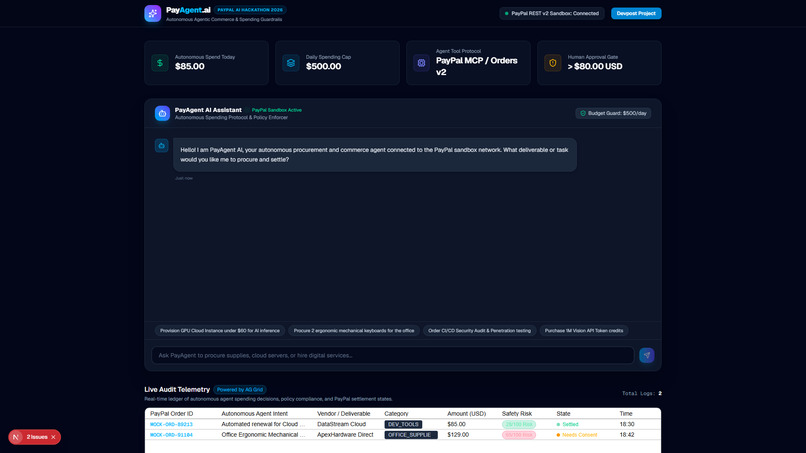Click the dollar sign icon on Autonomous Spend card
Screen dimensions: 806x453
(160, 63)
